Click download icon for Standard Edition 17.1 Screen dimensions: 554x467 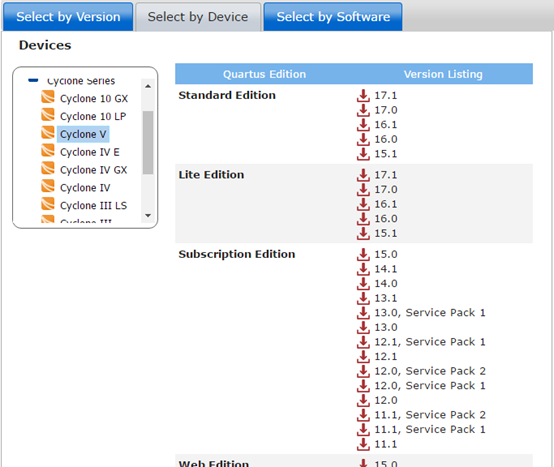363,95
